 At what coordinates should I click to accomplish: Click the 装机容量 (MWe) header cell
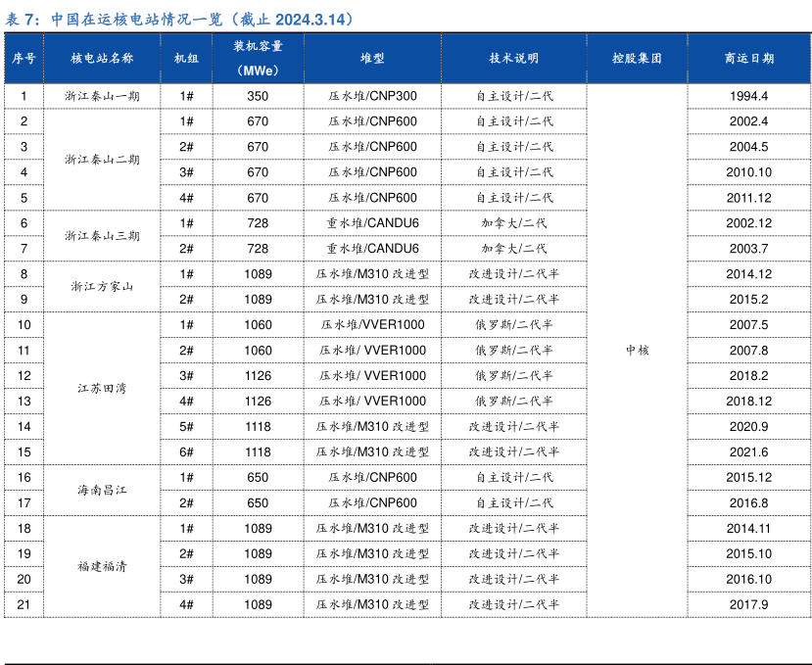point(258,59)
